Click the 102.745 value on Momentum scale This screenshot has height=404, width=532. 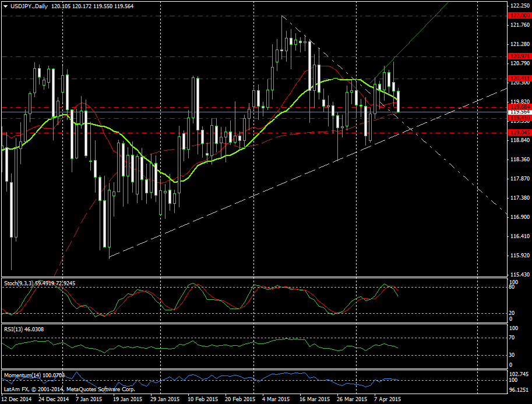coord(518,374)
